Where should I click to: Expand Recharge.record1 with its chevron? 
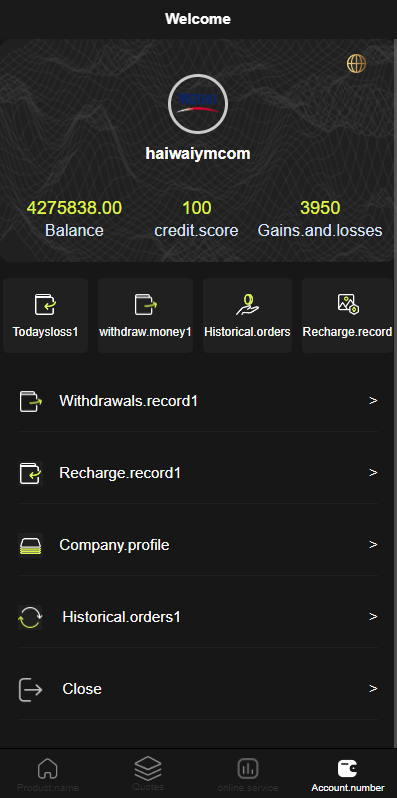[373, 473]
